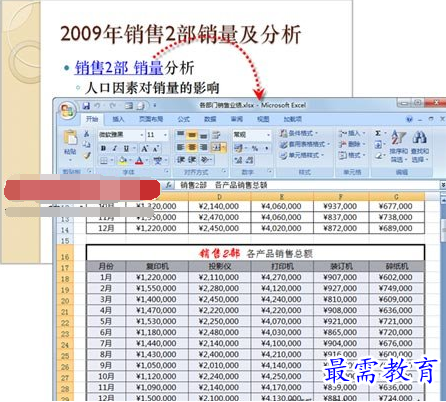Toggle Middle Align
This screenshot has height=402, width=446.
192,135
